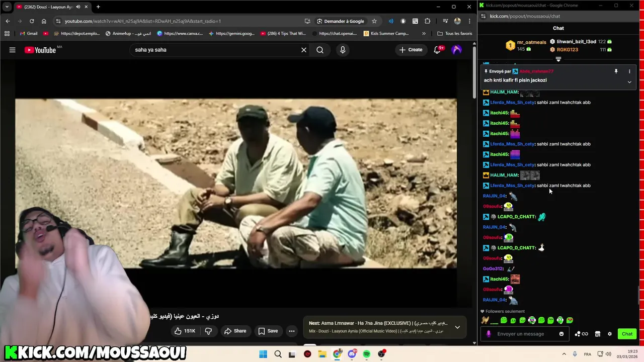
Task: Run search with the magnifier button
Action: pyautogui.click(x=320, y=50)
